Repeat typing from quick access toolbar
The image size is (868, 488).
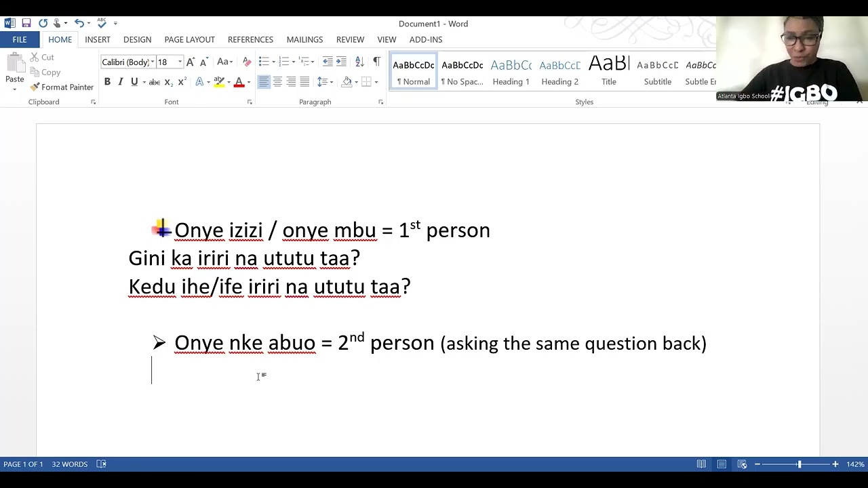coord(43,23)
